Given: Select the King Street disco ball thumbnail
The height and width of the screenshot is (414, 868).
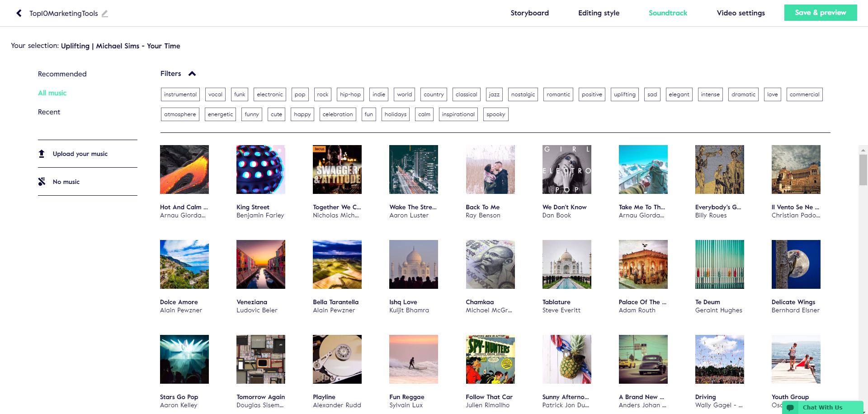Looking at the screenshot, I should point(261,169).
